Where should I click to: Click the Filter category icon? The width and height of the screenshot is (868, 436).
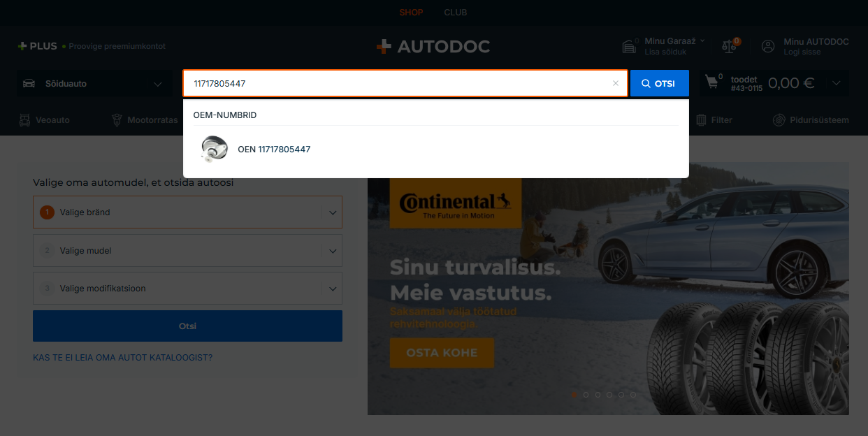click(x=701, y=120)
